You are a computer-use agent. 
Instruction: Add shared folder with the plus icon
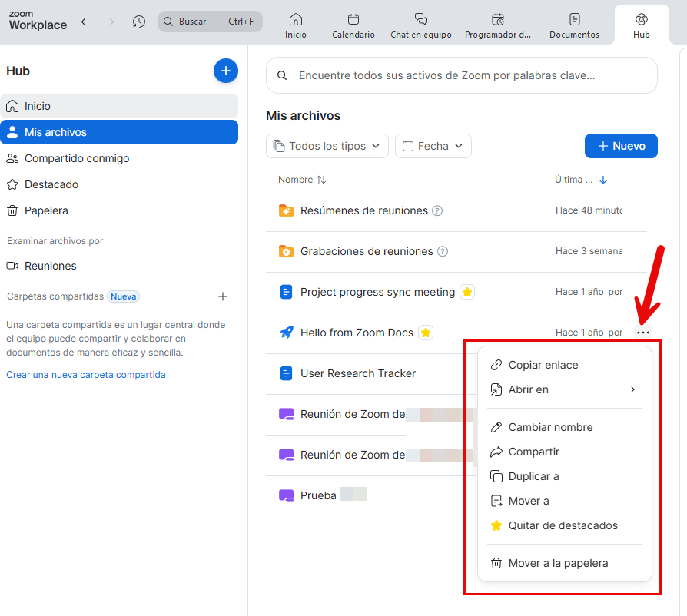[x=223, y=296]
